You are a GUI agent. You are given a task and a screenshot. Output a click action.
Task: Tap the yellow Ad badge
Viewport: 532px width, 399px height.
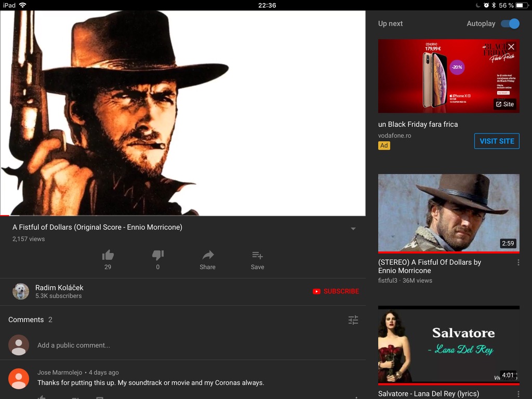point(384,145)
